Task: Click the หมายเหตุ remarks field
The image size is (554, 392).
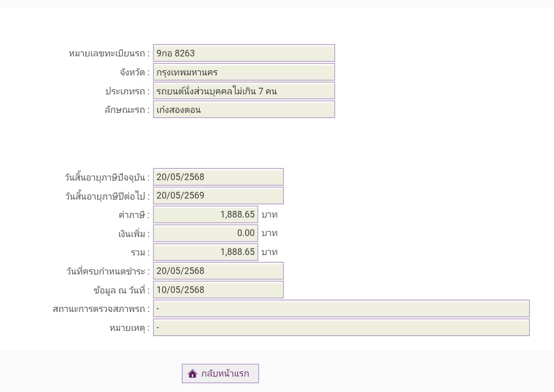Action: point(341,327)
